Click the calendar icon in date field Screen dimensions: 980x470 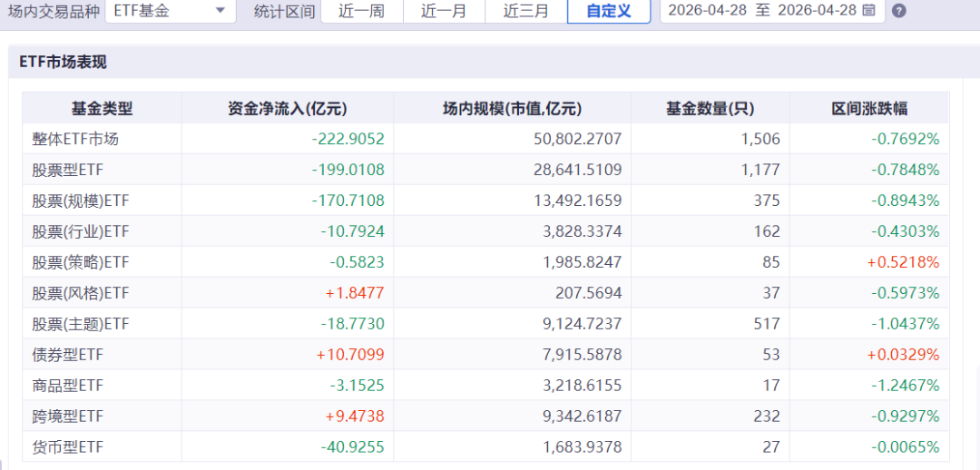click(x=868, y=11)
